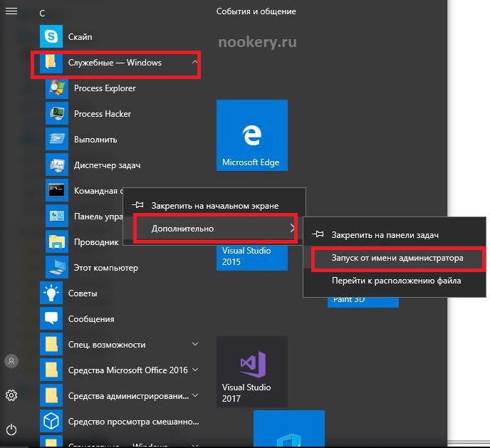Image resolution: width=490 pixels, height=448 pixels.
Task: Click the Process Hacker label
Action: (x=103, y=114)
